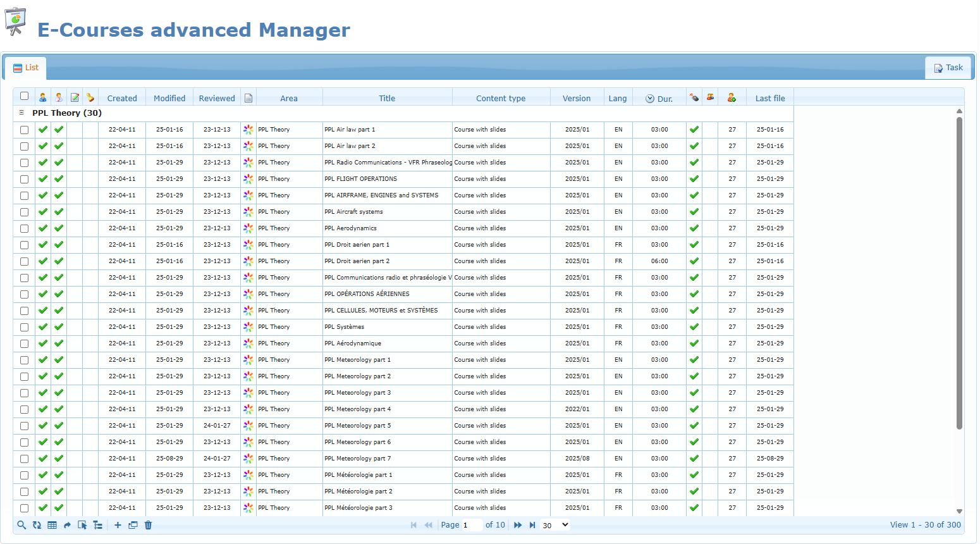Click the duplicate record icon

[x=133, y=525]
